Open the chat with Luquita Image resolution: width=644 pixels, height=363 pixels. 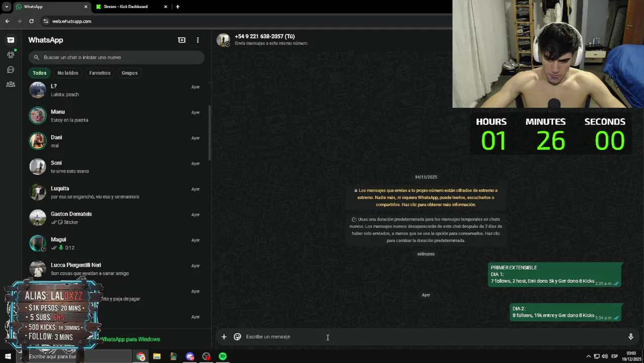click(x=115, y=192)
